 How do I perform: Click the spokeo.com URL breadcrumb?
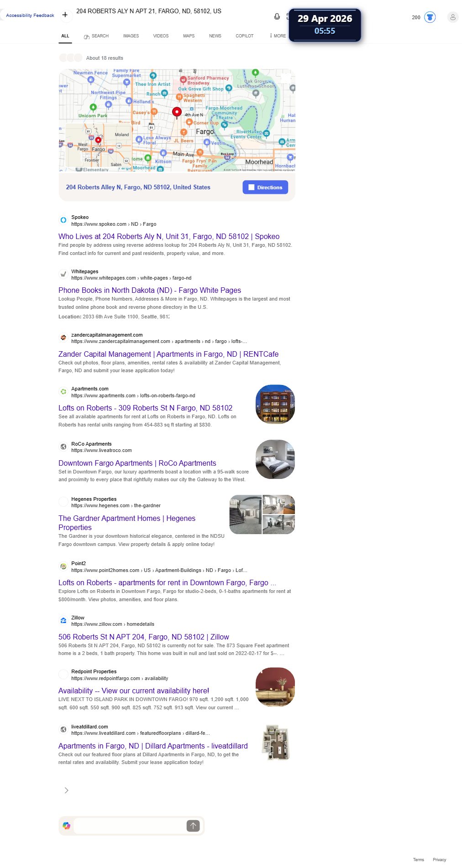pos(114,224)
